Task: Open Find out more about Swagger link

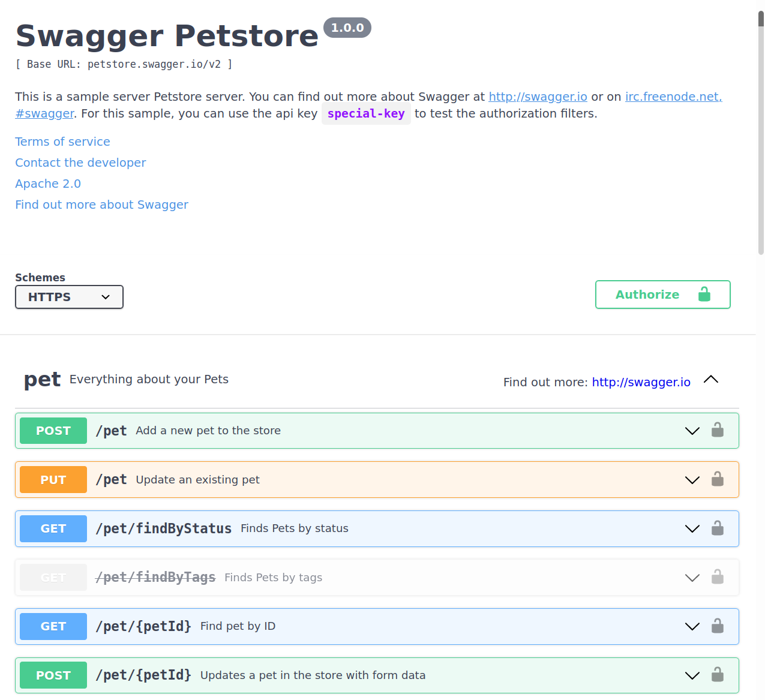Action: (x=101, y=205)
